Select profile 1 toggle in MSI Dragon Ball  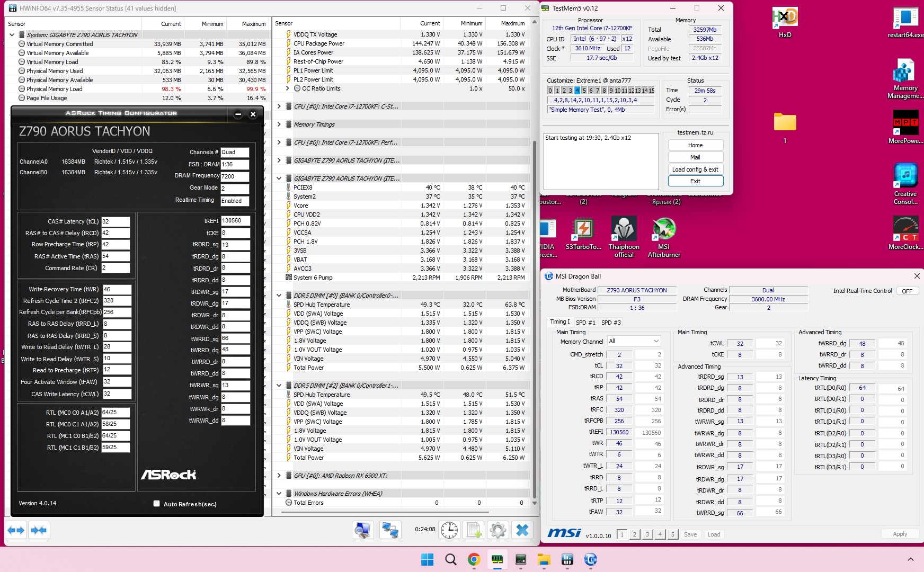pos(622,534)
